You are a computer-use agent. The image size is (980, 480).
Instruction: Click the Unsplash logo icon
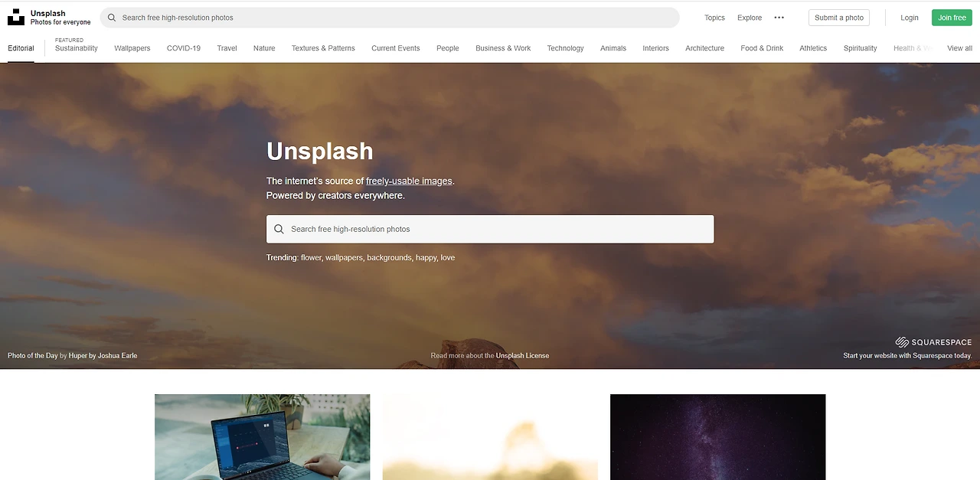pos(16,17)
